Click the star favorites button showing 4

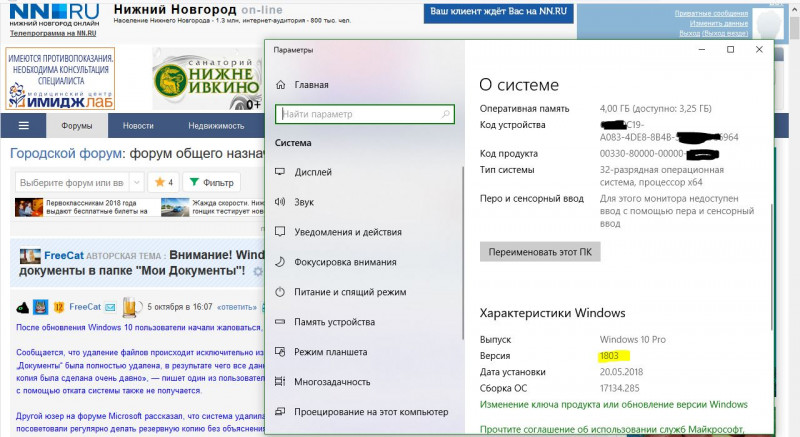[164, 183]
